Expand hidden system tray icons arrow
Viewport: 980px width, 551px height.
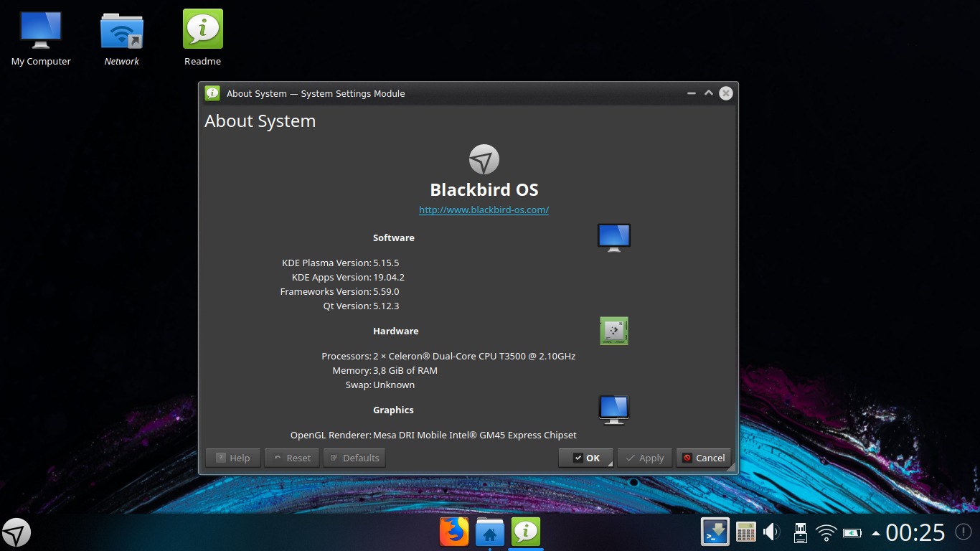pyautogui.click(x=875, y=533)
